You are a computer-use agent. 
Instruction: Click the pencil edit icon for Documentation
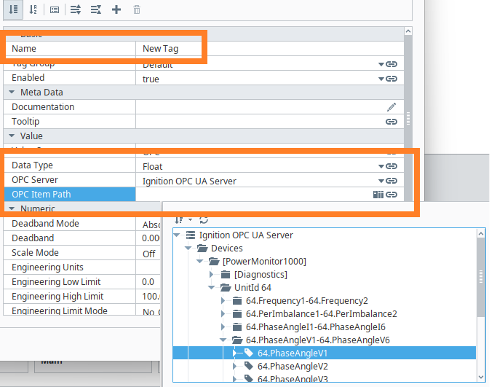(x=391, y=107)
